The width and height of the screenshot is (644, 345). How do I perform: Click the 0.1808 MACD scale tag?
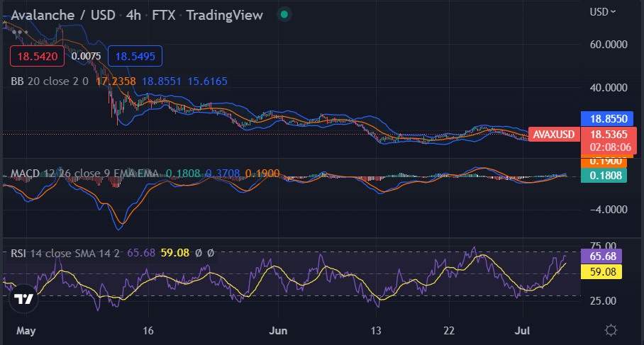point(604,176)
